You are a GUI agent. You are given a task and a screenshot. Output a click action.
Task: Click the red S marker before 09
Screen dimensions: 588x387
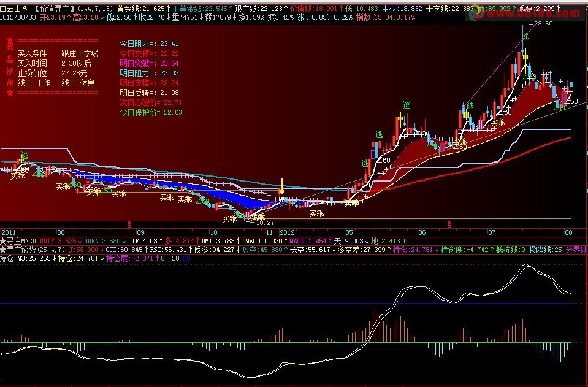129,224
